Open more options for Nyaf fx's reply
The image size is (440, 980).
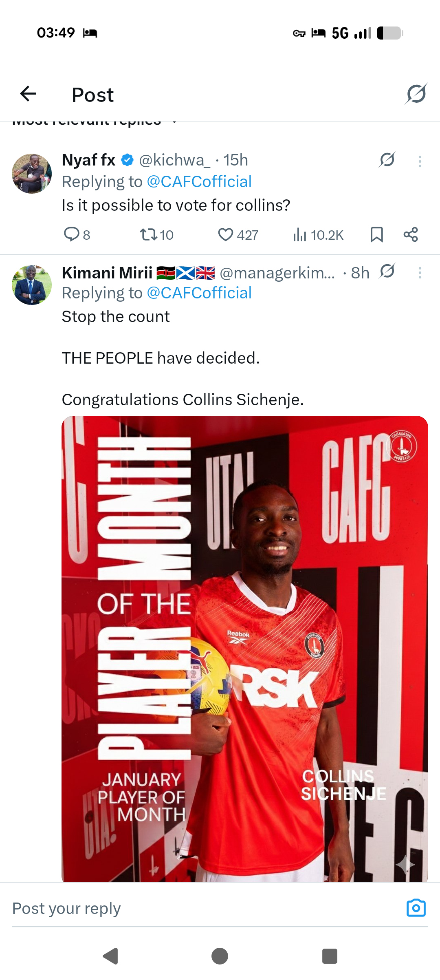point(420,161)
